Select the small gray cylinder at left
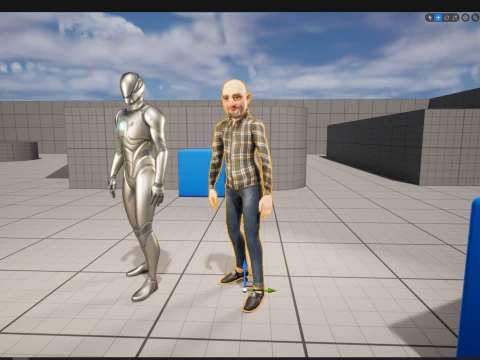This screenshot has height=360, width=480. click(x=19, y=151)
